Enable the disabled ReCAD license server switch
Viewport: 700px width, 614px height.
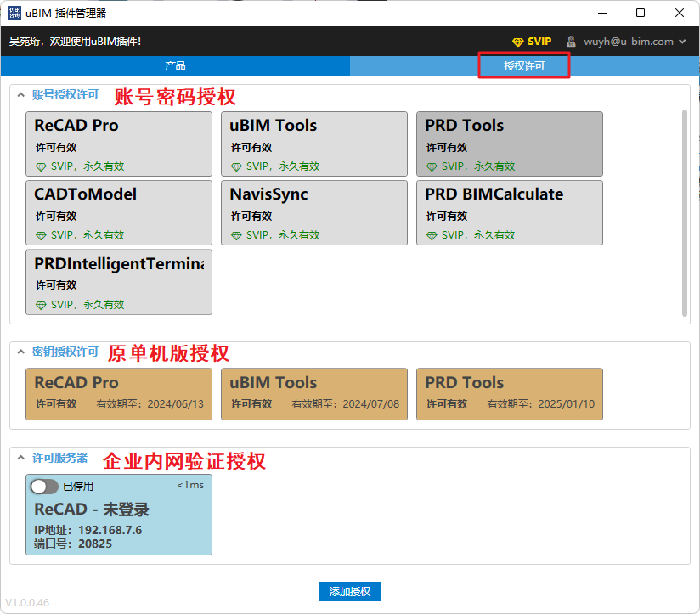[42, 487]
